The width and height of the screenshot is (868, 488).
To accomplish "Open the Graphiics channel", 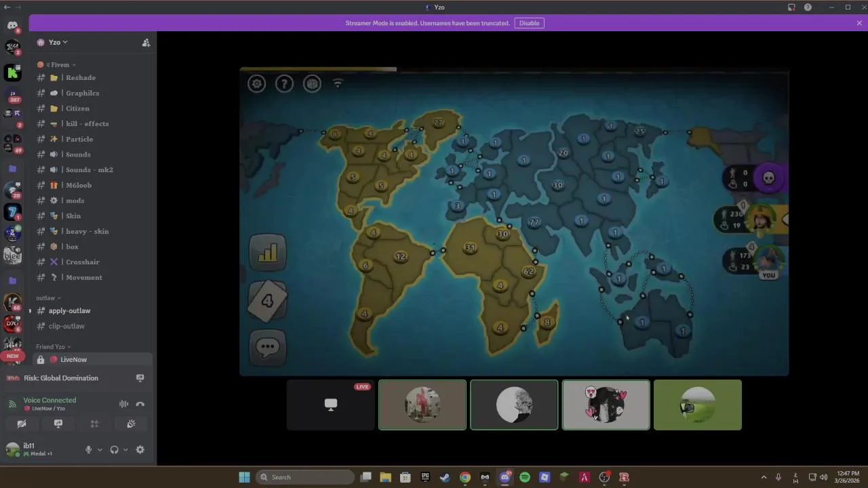I will point(94,93).
